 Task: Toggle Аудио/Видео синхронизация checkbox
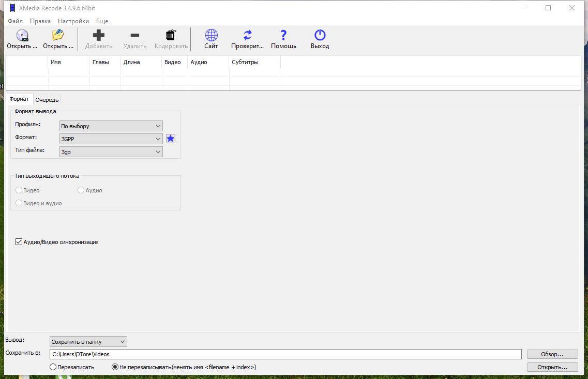pyautogui.click(x=19, y=242)
